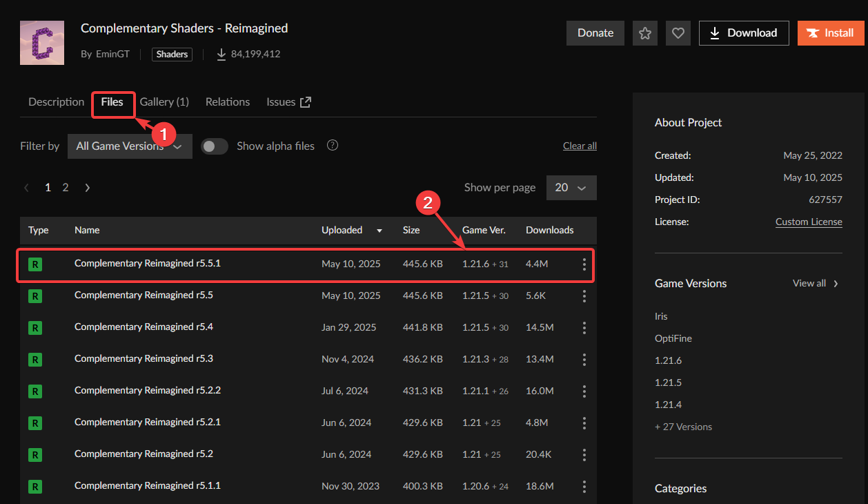Open Complementary Reimagined r5.5.1 file
Viewport: 868px width, 504px height.
148,263
